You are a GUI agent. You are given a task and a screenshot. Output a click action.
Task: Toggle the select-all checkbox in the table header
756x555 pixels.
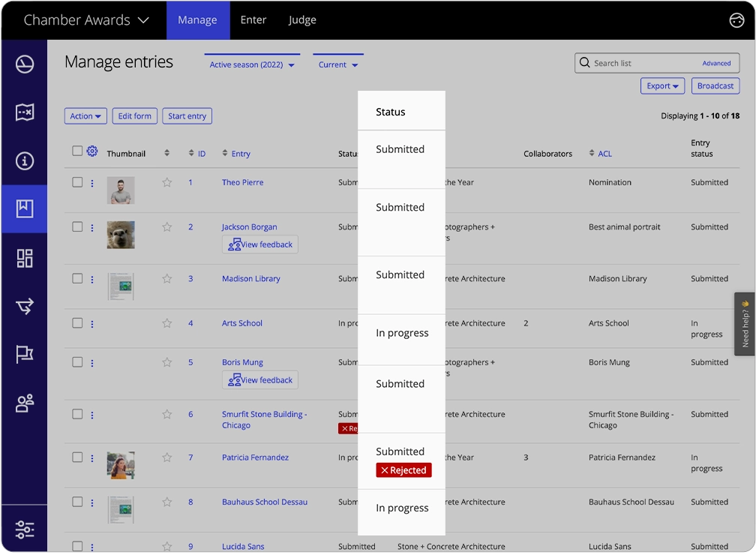(x=77, y=150)
